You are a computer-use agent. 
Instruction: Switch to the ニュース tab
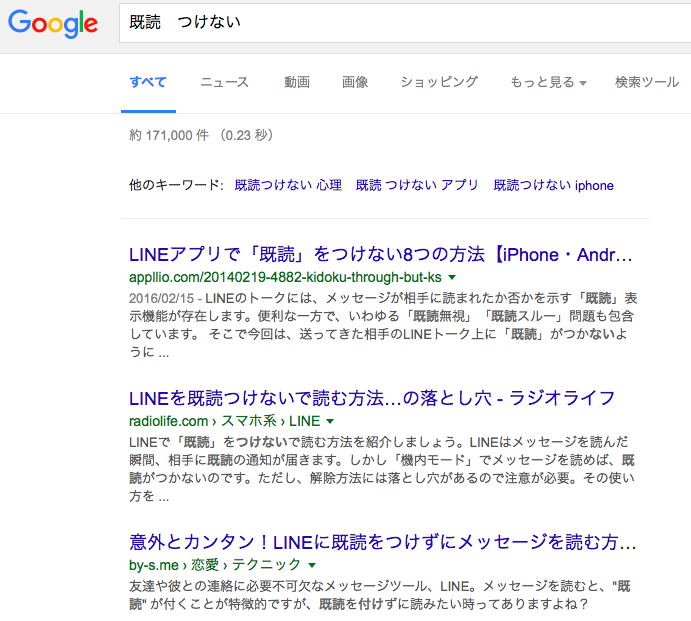pyautogui.click(x=225, y=82)
